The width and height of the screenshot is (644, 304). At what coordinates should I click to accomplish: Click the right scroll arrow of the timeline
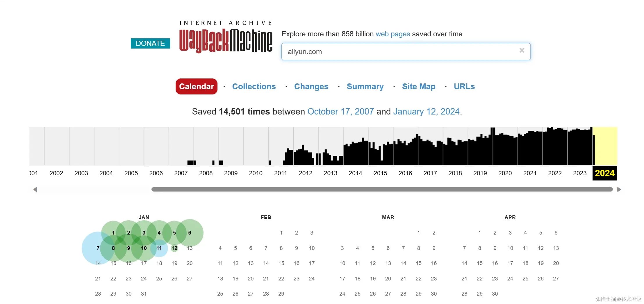[x=619, y=189]
